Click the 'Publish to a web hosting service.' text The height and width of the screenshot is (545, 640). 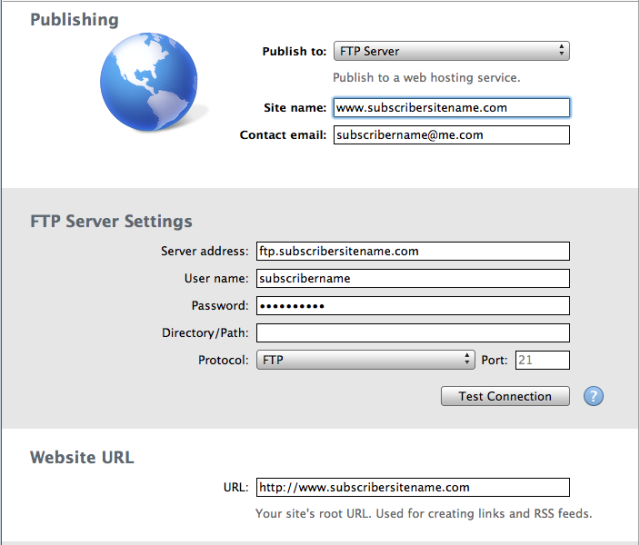[427, 78]
